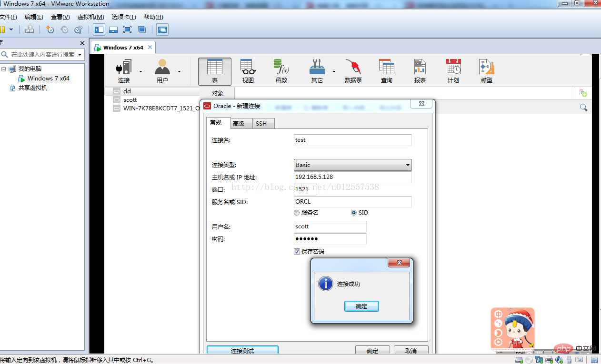Click the VMware take snapshot icon

point(50,30)
